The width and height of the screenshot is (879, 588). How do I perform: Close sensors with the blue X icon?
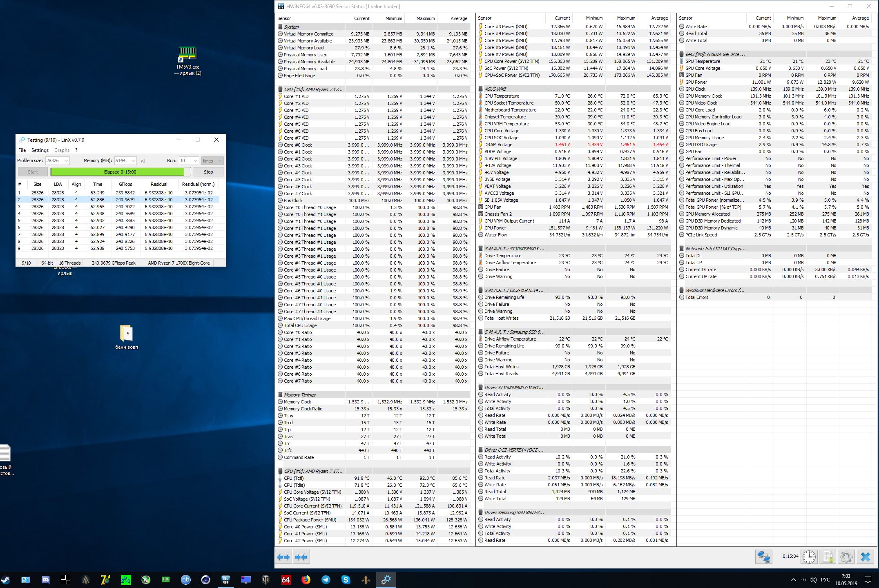point(865,557)
